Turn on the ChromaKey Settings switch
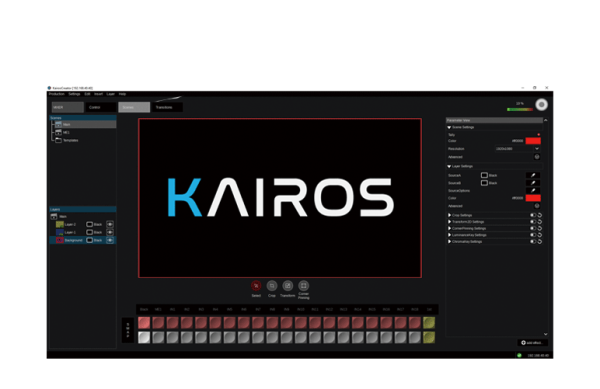The height and width of the screenshot is (389, 600). coord(533,242)
